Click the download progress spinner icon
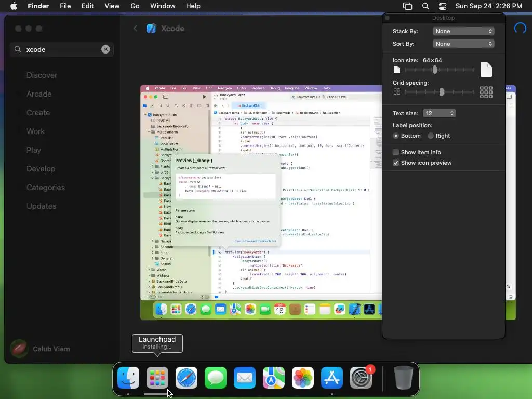 coord(520,28)
